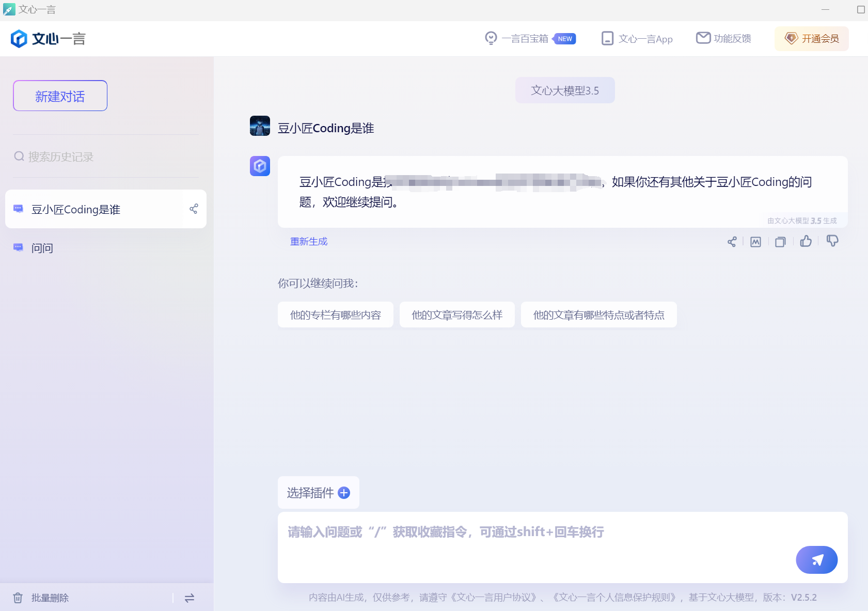
Task: Open the 问问 conversation
Action: (x=106, y=248)
